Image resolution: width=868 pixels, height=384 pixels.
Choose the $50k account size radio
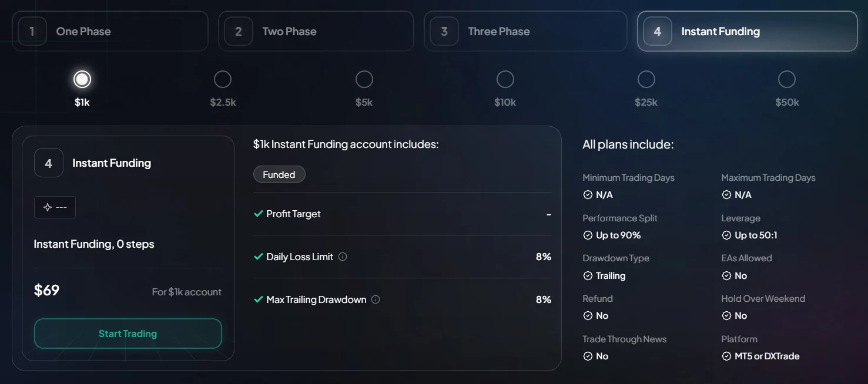point(786,79)
